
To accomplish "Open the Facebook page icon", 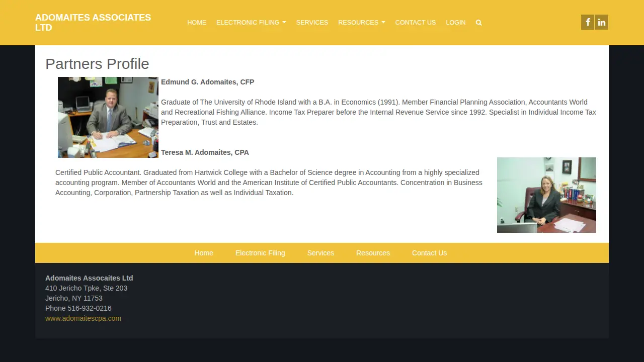I will click(x=588, y=22).
